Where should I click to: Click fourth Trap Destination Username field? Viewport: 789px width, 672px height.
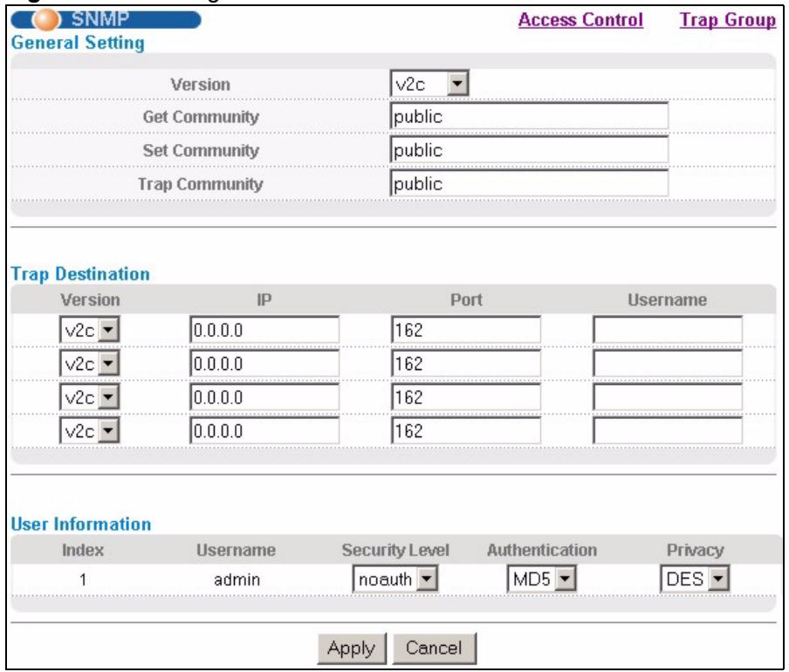tap(668, 431)
